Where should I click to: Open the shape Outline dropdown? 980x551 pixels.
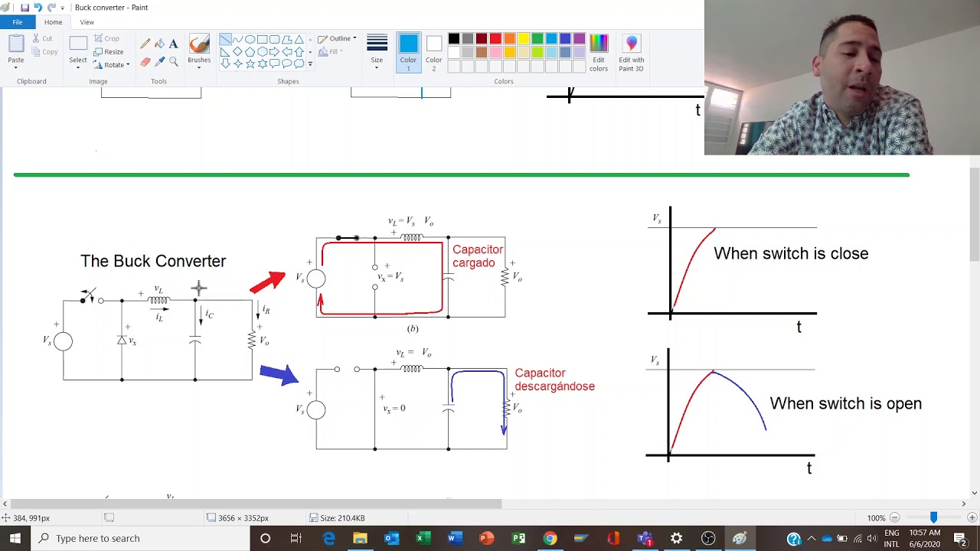pyautogui.click(x=337, y=38)
